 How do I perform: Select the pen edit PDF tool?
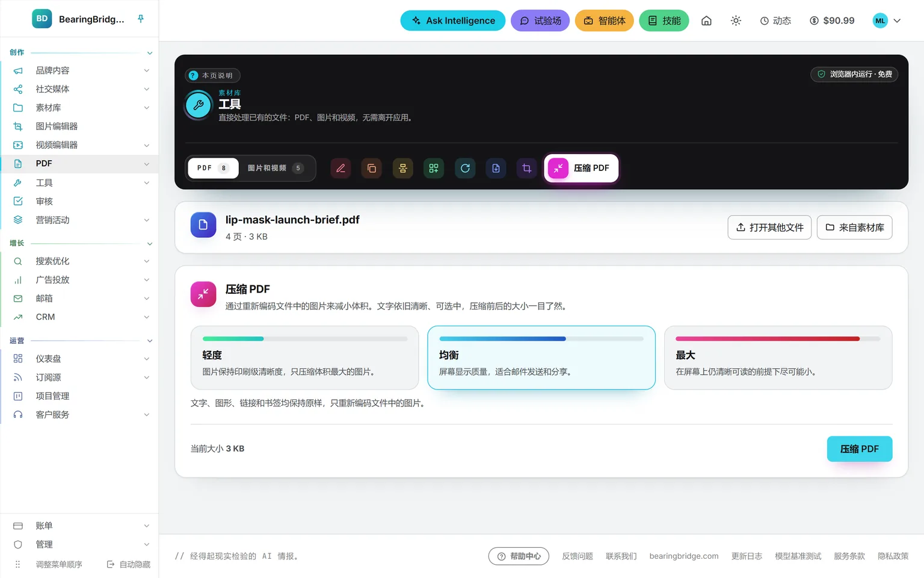[x=340, y=169]
